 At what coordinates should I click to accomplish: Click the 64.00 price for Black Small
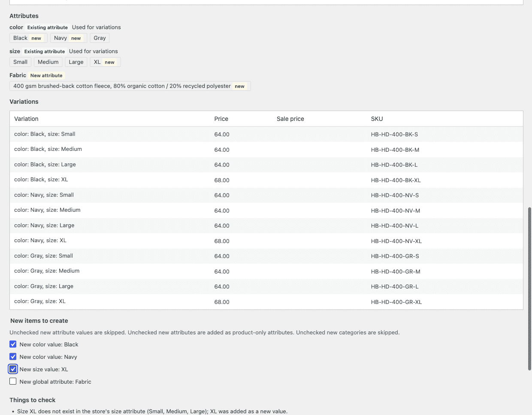222,134
